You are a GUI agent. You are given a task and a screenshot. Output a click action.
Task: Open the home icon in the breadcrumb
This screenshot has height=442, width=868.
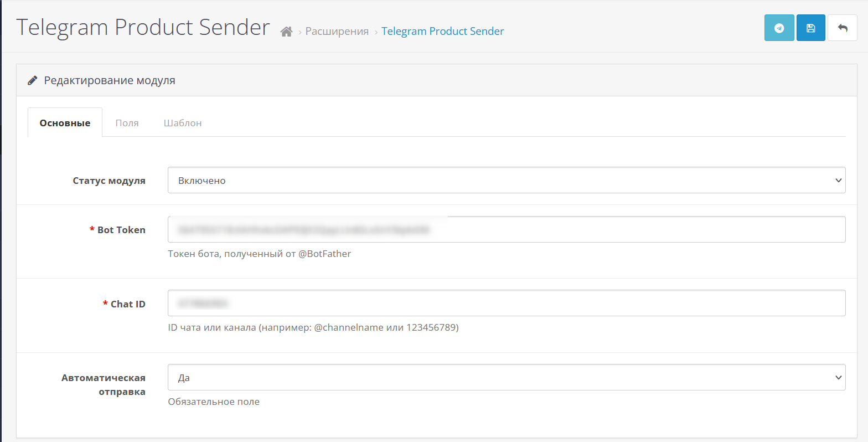tap(286, 32)
